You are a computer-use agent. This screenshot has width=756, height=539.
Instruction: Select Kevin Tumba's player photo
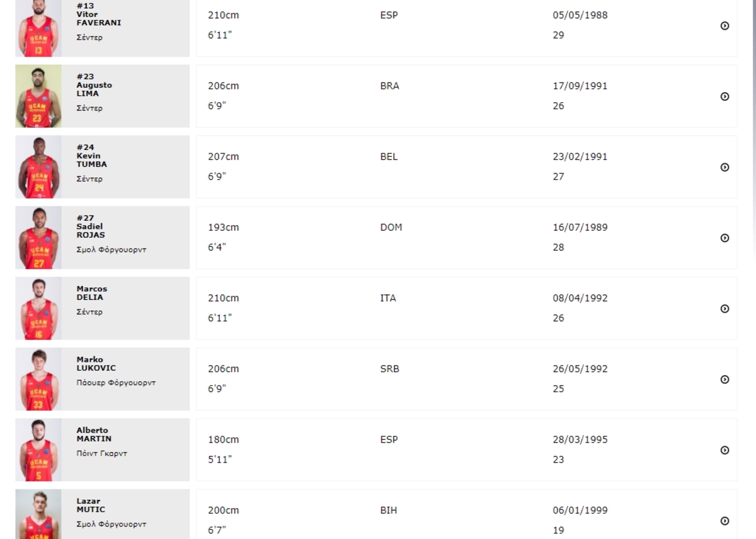[x=38, y=166]
